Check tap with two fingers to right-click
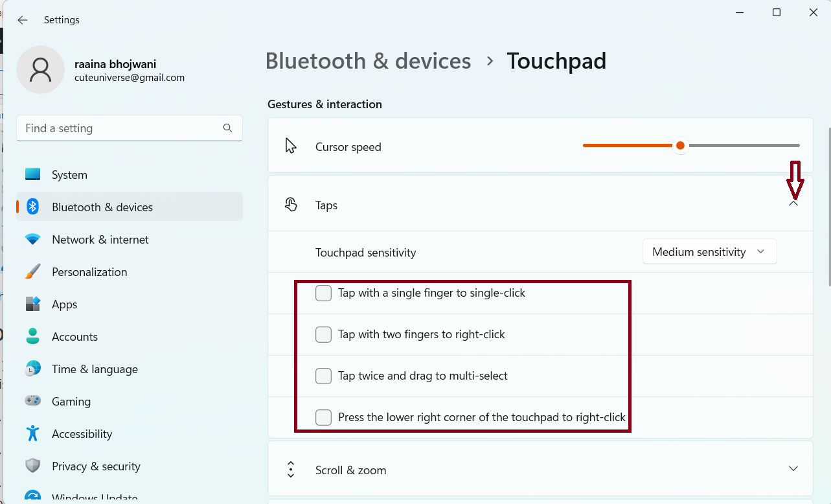 323,334
